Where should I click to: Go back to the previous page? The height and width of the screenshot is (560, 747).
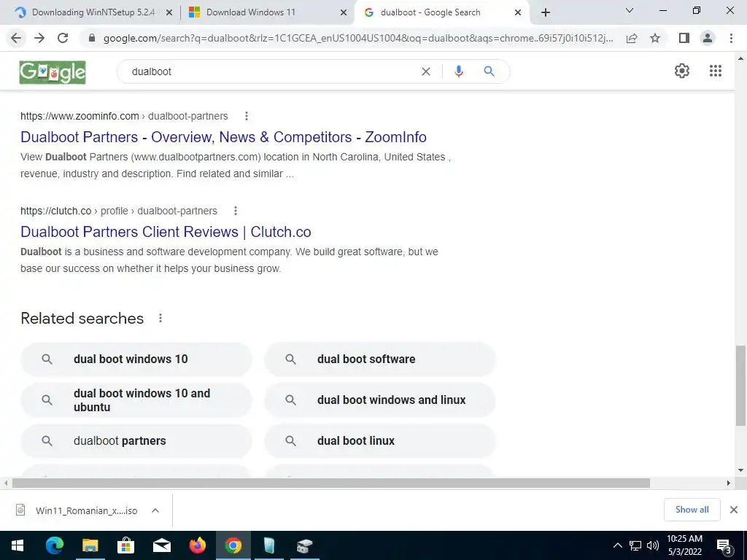[x=16, y=38]
